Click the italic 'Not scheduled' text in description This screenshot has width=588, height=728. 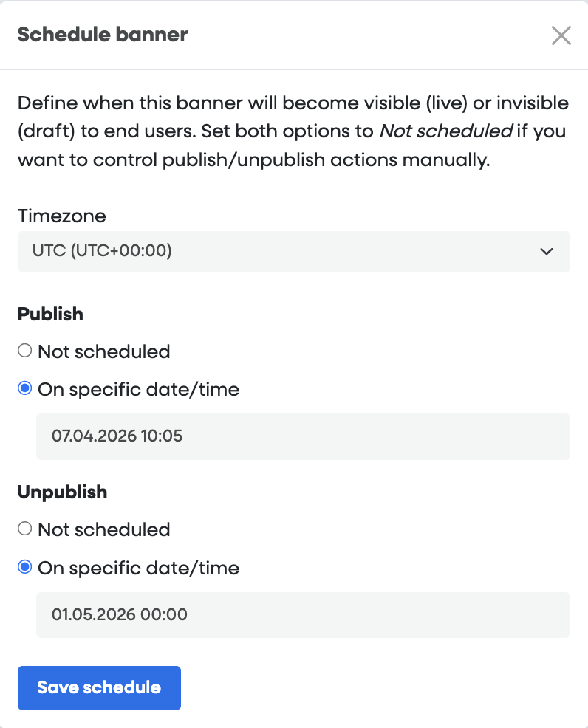click(x=445, y=131)
